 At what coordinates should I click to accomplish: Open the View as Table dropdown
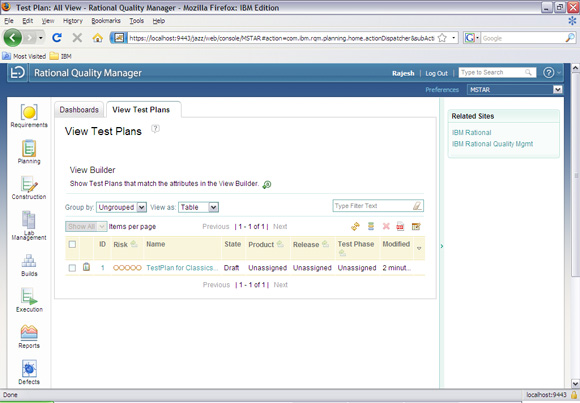tap(198, 207)
